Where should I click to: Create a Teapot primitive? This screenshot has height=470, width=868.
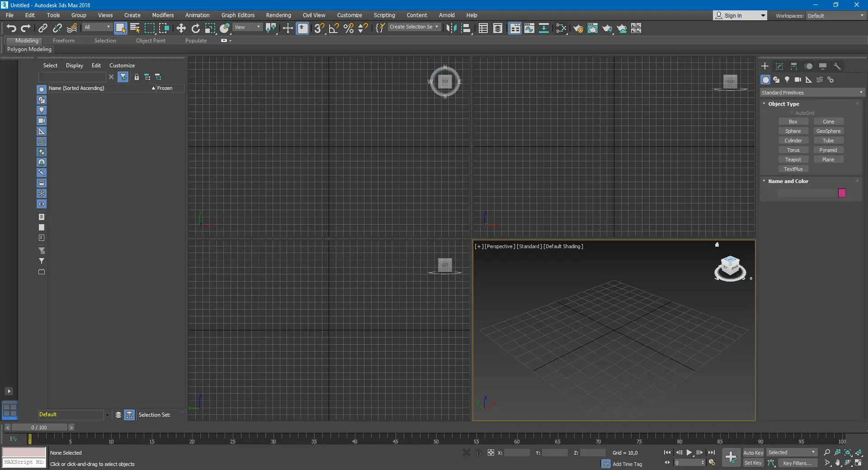pyautogui.click(x=793, y=160)
